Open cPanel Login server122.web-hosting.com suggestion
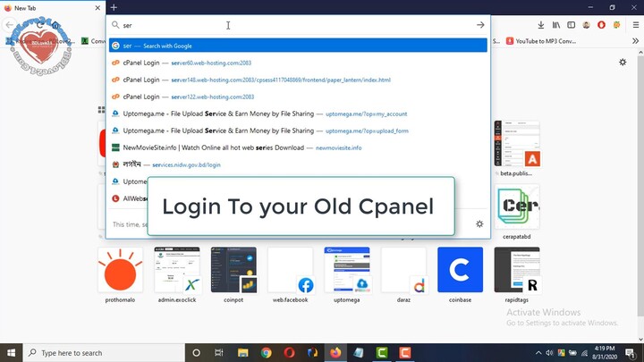Image resolution: width=644 pixels, height=362 pixels. coord(298,97)
